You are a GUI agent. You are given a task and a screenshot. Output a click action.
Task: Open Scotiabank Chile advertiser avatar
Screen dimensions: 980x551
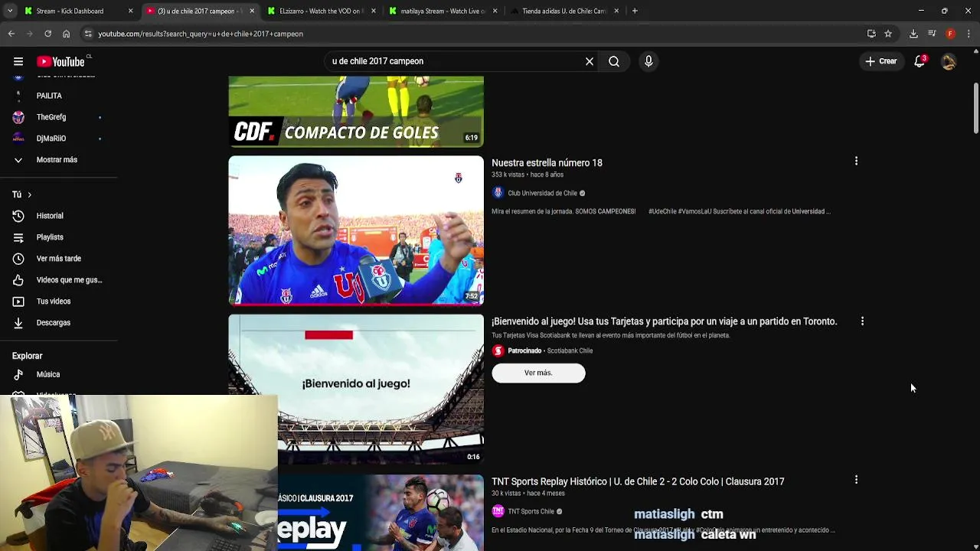click(x=498, y=350)
